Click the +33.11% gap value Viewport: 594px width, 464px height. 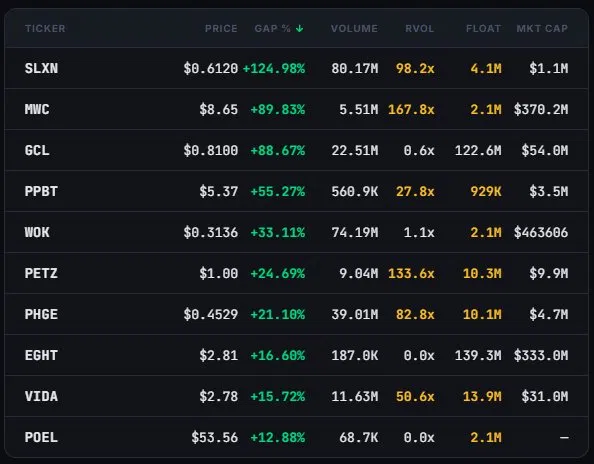278,232
